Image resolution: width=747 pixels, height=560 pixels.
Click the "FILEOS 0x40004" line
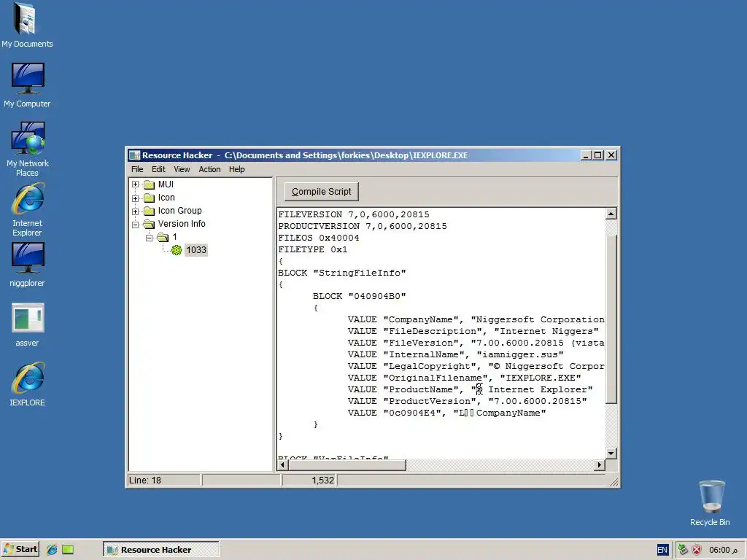tap(319, 238)
